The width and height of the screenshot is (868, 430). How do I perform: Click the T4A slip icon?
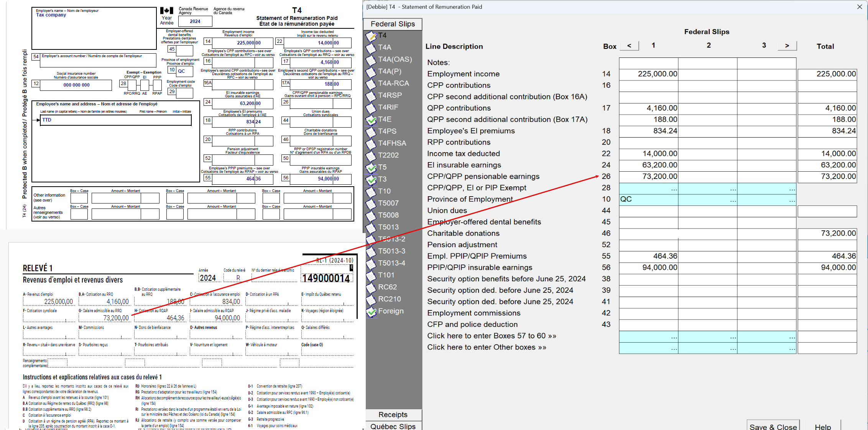coord(371,48)
